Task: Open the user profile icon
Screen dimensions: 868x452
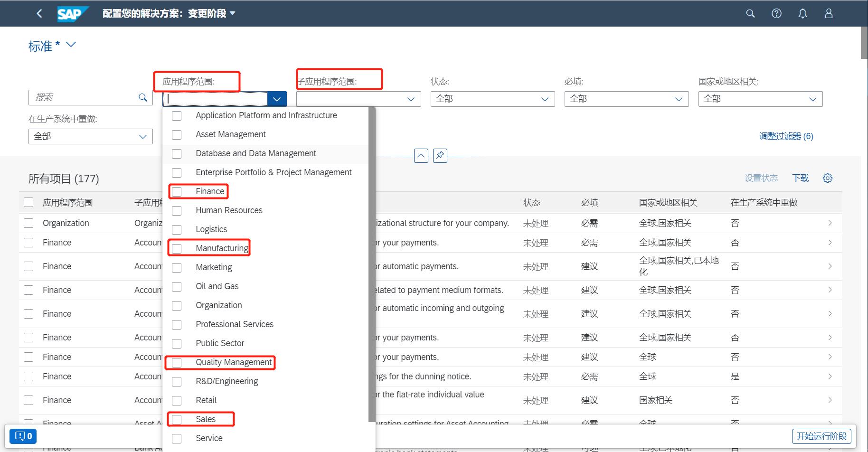Action: point(829,13)
